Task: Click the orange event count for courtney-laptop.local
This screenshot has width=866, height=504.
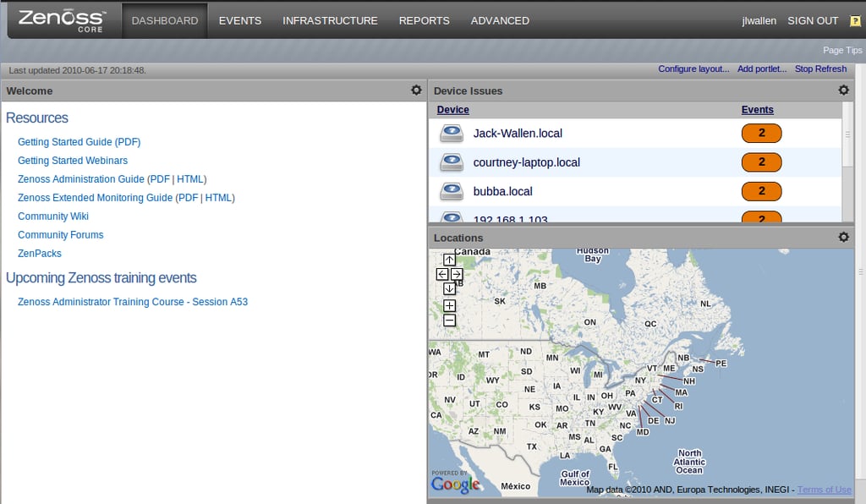Action: click(x=762, y=162)
